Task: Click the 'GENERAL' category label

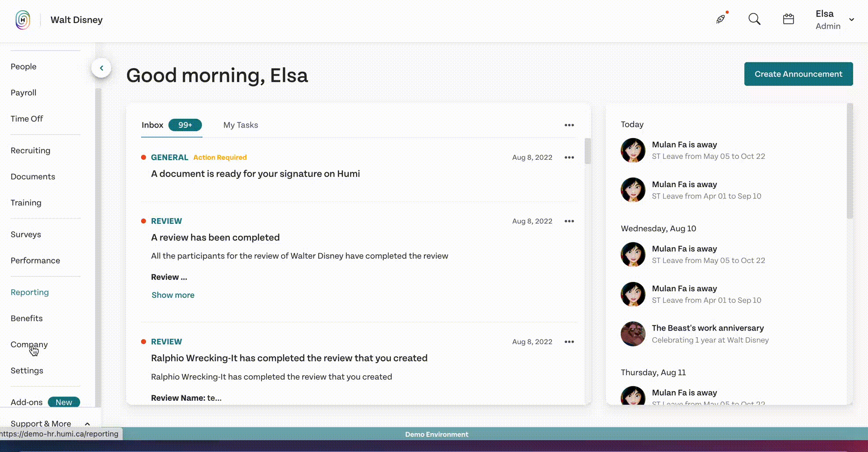Action: (169, 158)
